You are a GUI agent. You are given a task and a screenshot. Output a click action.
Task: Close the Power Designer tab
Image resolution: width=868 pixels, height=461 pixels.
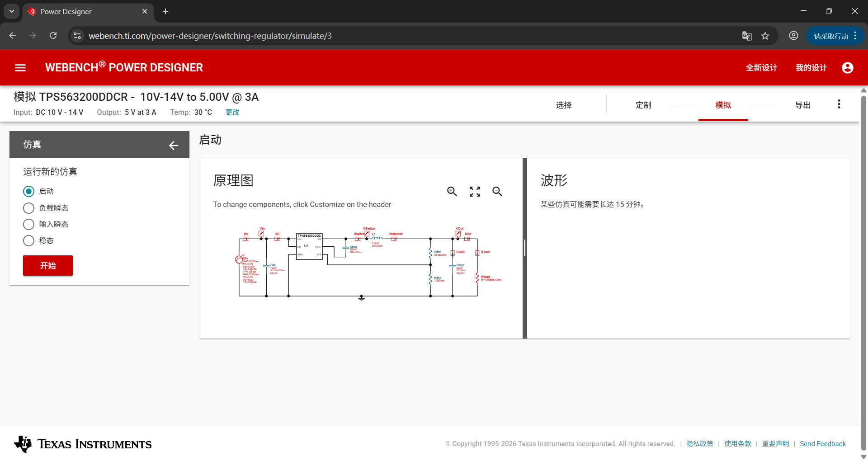(x=145, y=11)
